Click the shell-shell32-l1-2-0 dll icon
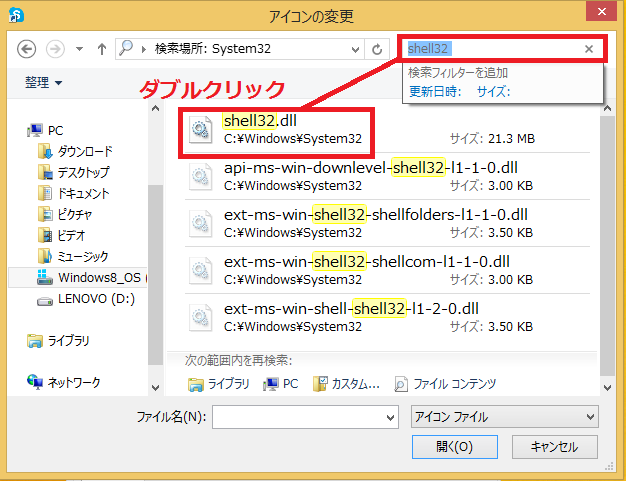Viewport: 626px width, 481px height. pos(200,318)
